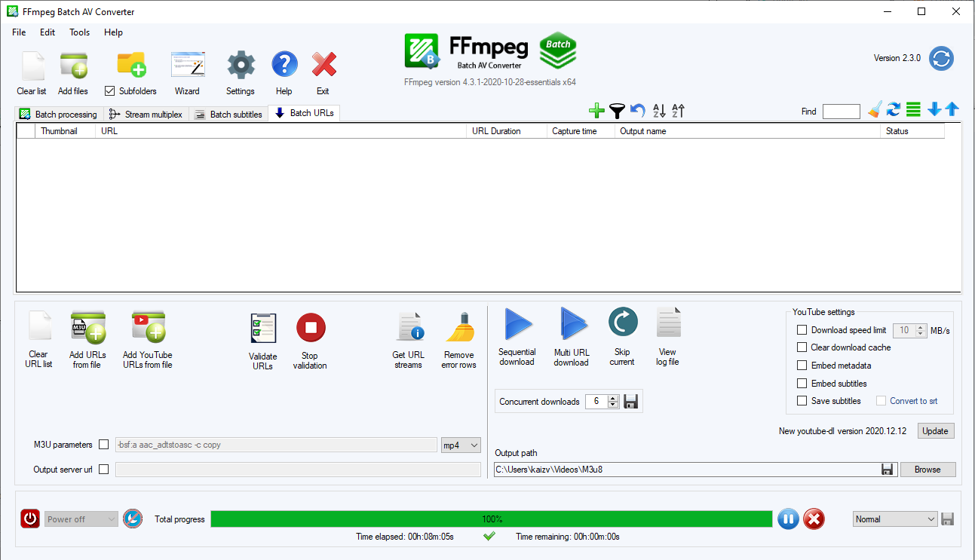Click the broom clear icon beside Find
Screen dimensions: 975x560
tap(874, 110)
